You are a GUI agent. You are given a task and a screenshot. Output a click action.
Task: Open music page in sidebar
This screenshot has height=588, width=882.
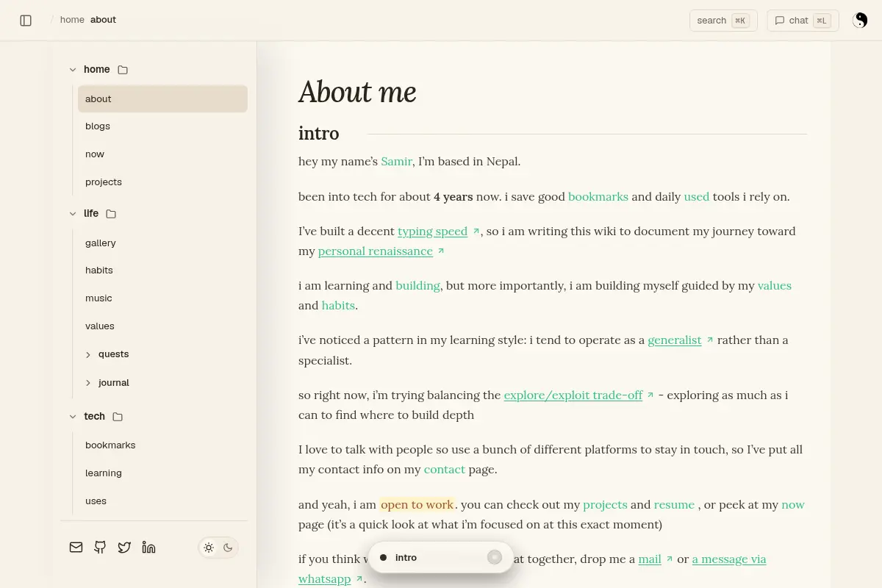(162, 298)
